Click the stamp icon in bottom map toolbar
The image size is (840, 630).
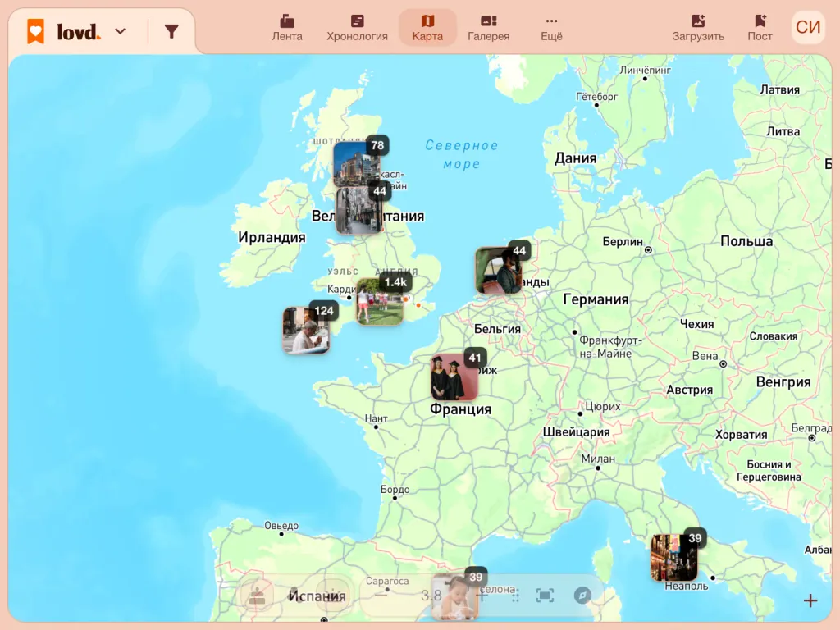click(x=257, y=596)
